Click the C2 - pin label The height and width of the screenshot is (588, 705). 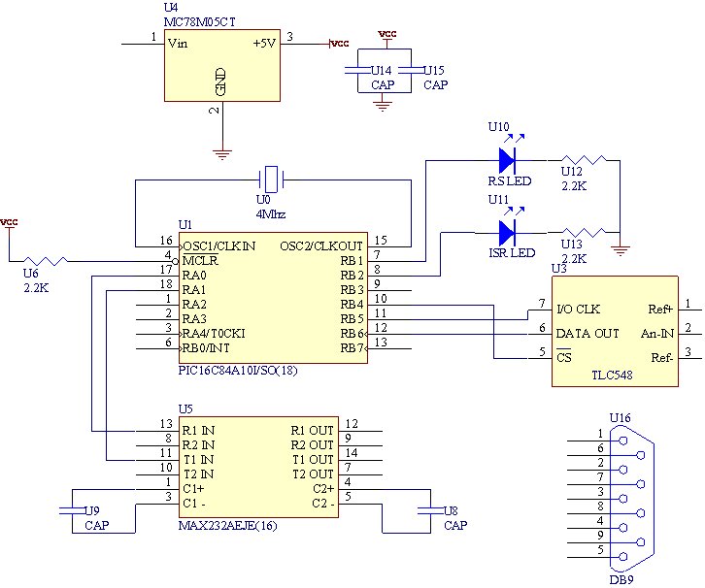pos(323,504)
